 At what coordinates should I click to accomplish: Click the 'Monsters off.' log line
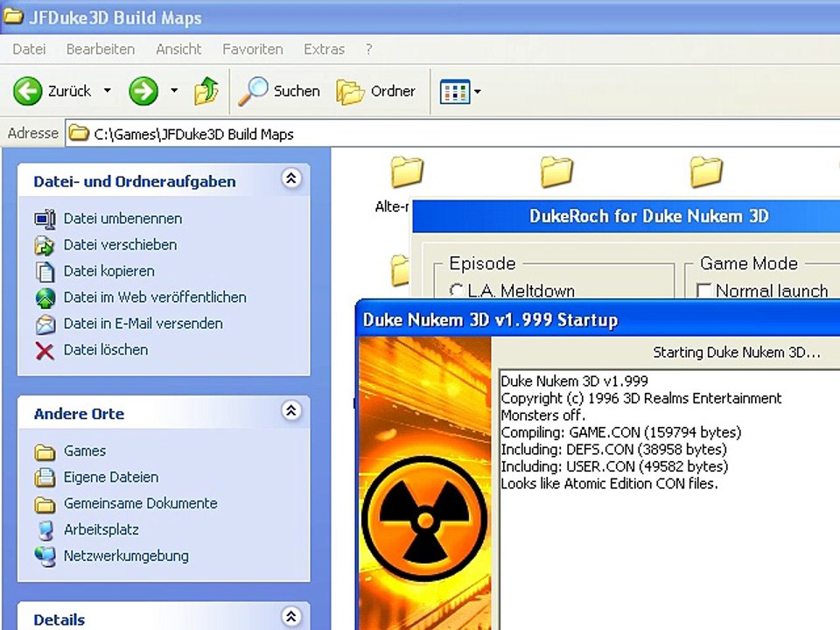(543, 415)
